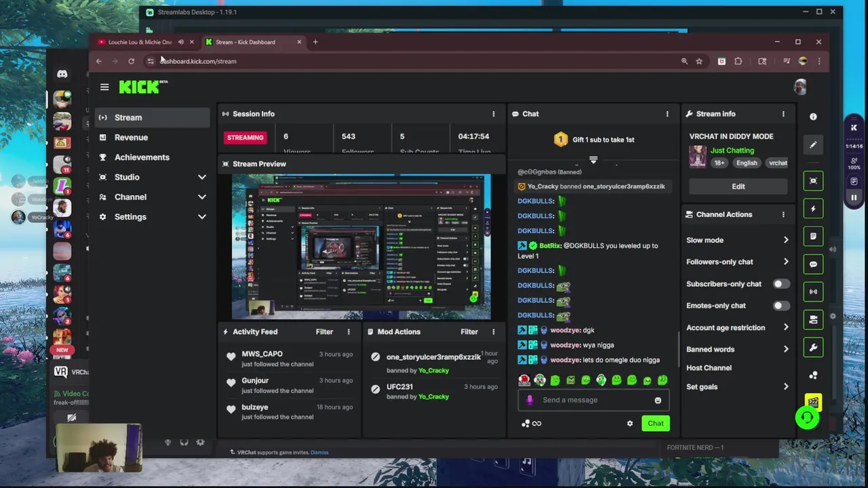
Task: Open Set goals options
Action: [x=738, y=387]
